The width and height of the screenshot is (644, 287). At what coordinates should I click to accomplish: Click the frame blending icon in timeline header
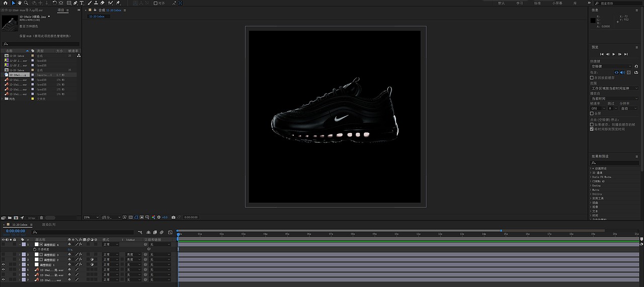point(155,233)
